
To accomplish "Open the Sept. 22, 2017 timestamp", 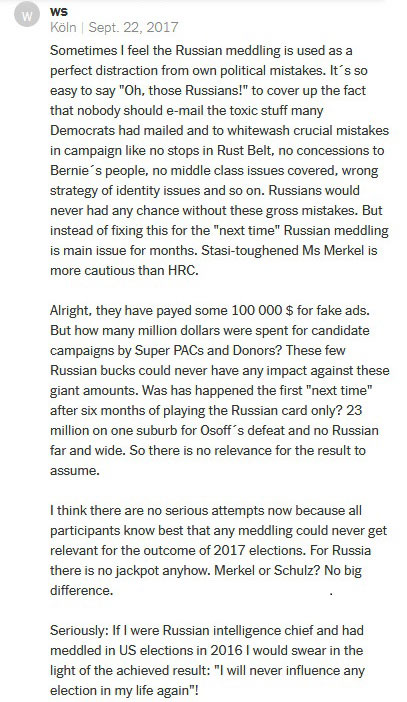I will (133, 27).
